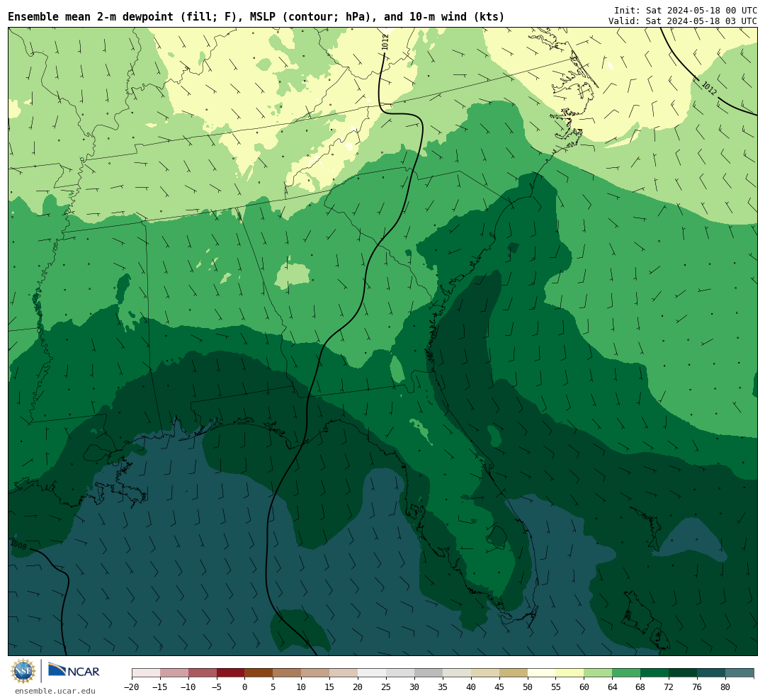
Task: Pick the 15 to 20 light tan swatch
Action: click(x=344, y=673)
